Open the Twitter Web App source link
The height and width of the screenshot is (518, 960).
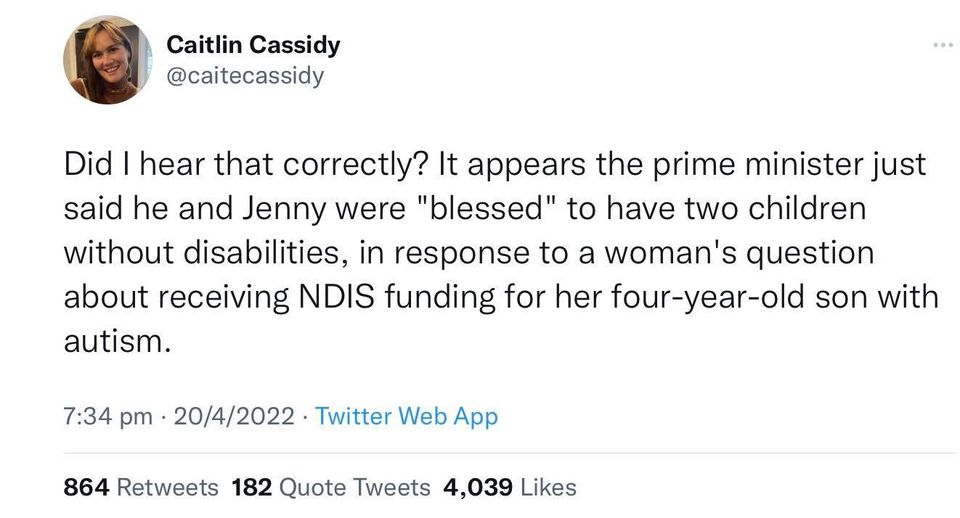[x=406, y=416]
